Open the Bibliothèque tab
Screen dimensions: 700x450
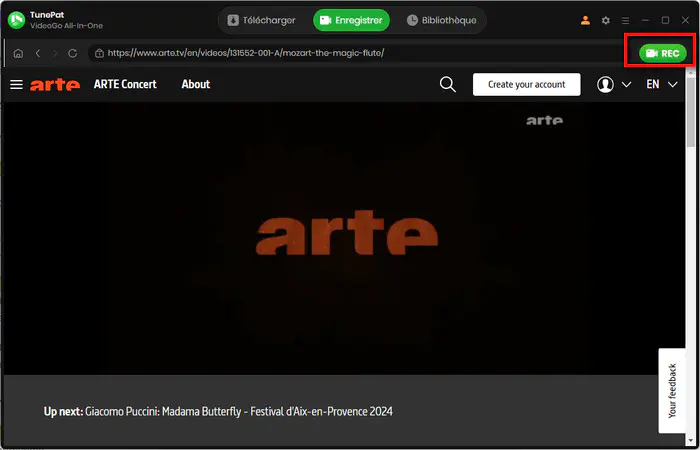pyautogui.click(x=441, y=21)
